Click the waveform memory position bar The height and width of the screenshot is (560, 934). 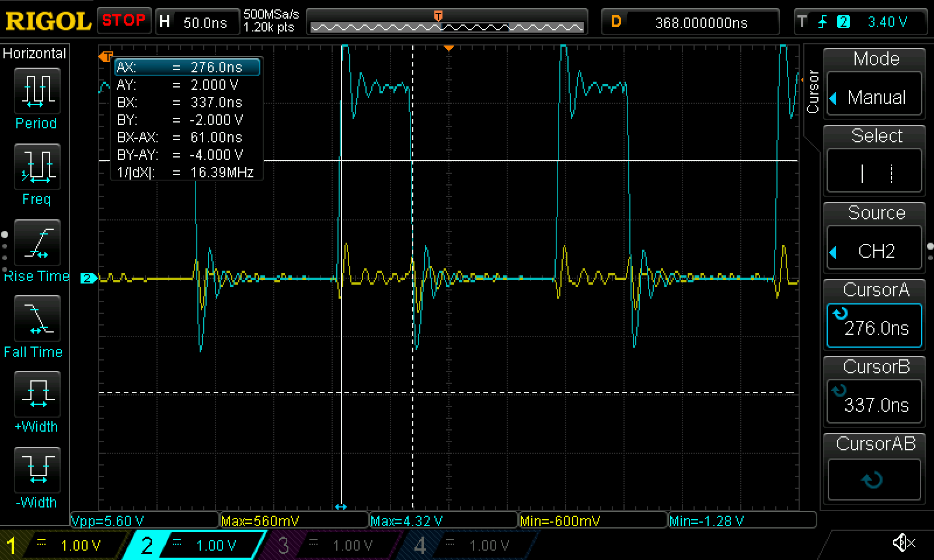pyautogui.click(x=447, y=27)
